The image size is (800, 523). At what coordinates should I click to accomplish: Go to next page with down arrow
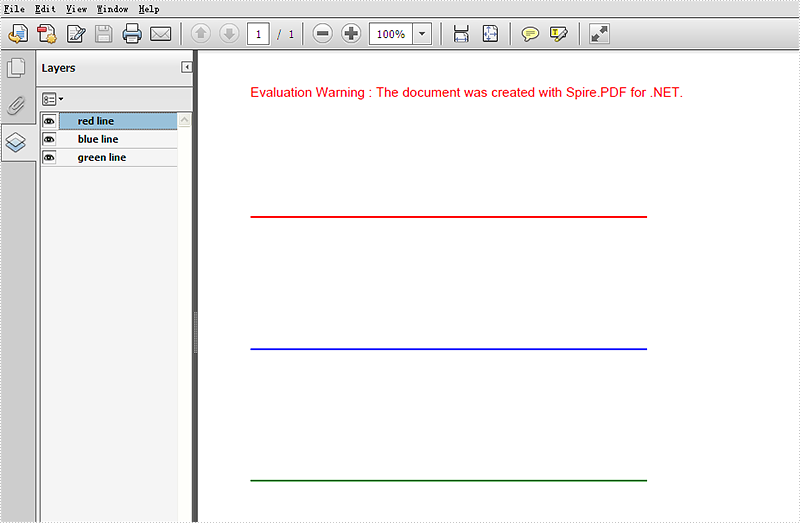pyautogui.click(x=229, y=34)
